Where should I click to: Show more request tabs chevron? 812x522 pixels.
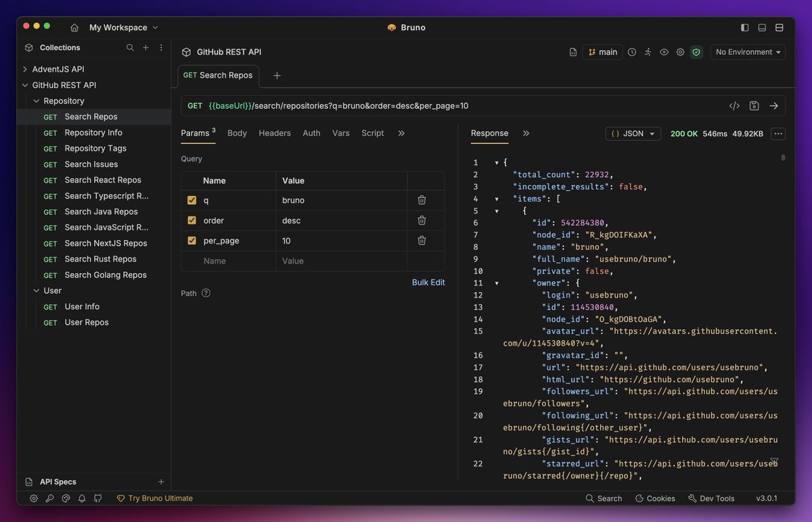pyautogui.click(x=401, y=133)
